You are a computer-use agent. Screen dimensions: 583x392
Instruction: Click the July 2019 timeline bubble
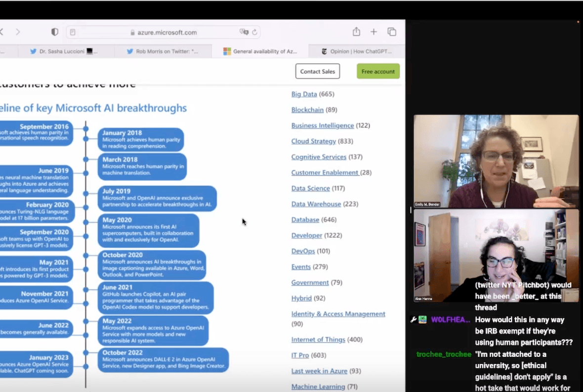157,198
